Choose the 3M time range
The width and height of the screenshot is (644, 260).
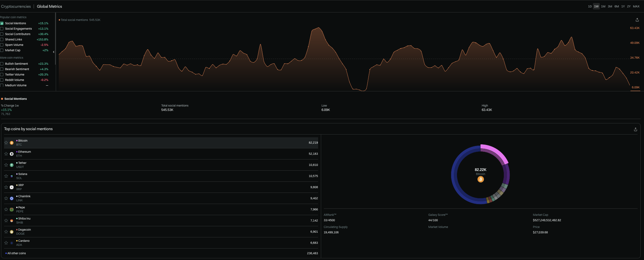click(610, 6)
